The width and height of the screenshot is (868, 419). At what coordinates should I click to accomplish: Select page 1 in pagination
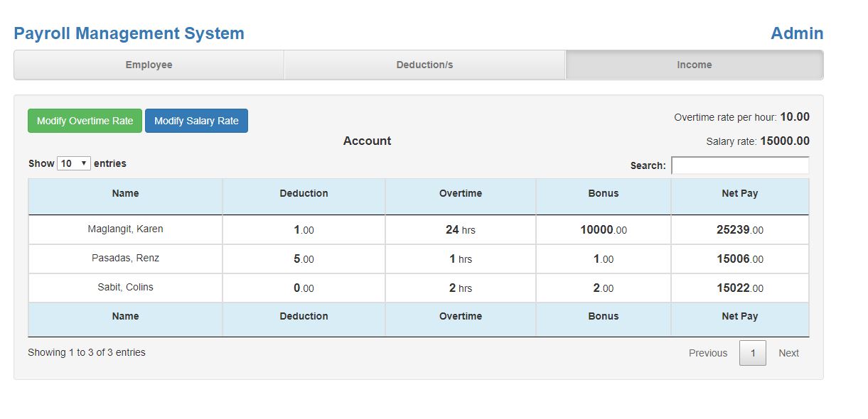(x=753, y=352)
